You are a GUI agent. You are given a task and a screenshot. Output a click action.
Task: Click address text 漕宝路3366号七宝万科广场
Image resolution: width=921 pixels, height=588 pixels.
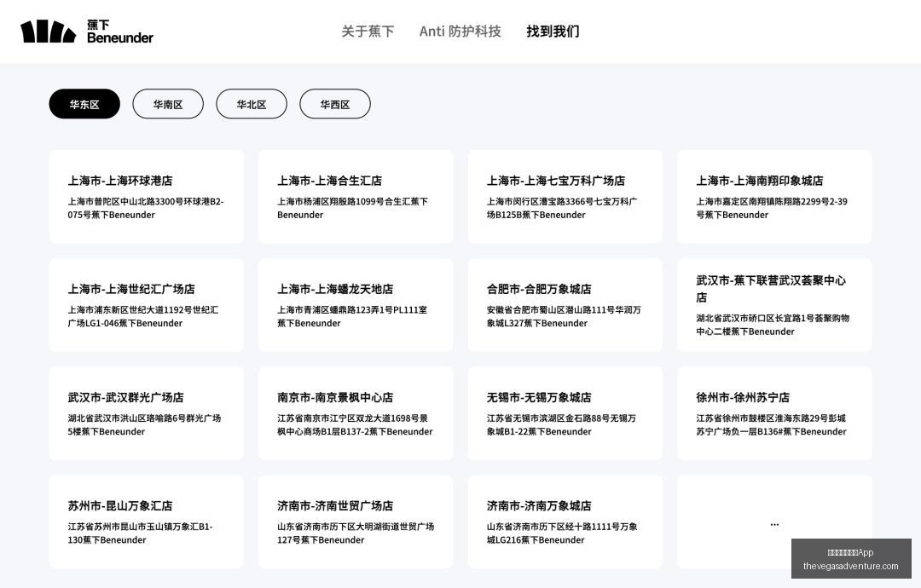tap(562, 208)
